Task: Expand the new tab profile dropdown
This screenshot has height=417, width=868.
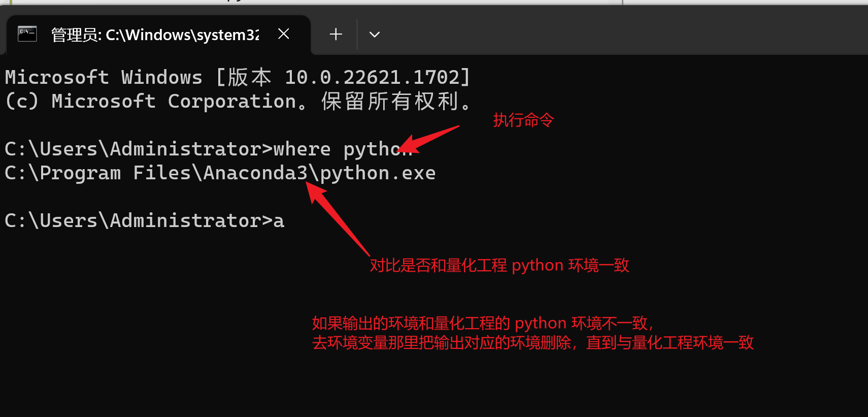Action: pos(375,35)
